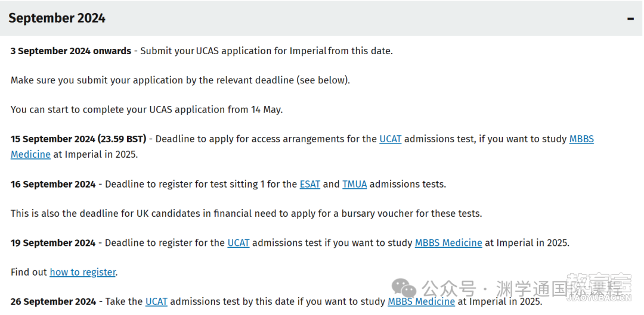Open the UCAT link in 19 September entry
The image size is (644, 315).
pos(238,243)
